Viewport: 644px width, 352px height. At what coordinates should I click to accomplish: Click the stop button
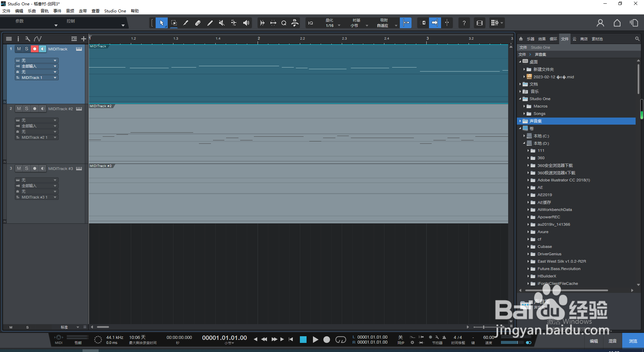(303, 340)
